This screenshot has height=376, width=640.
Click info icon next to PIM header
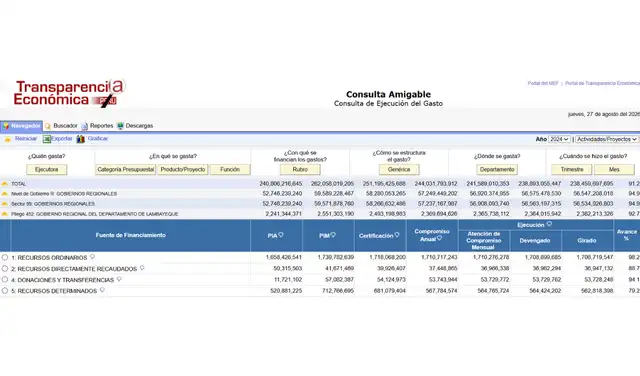(x=333, y=235)
